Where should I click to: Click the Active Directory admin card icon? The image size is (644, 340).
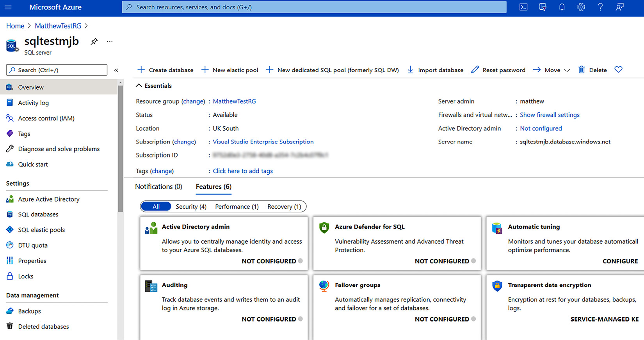coord(151,228)
